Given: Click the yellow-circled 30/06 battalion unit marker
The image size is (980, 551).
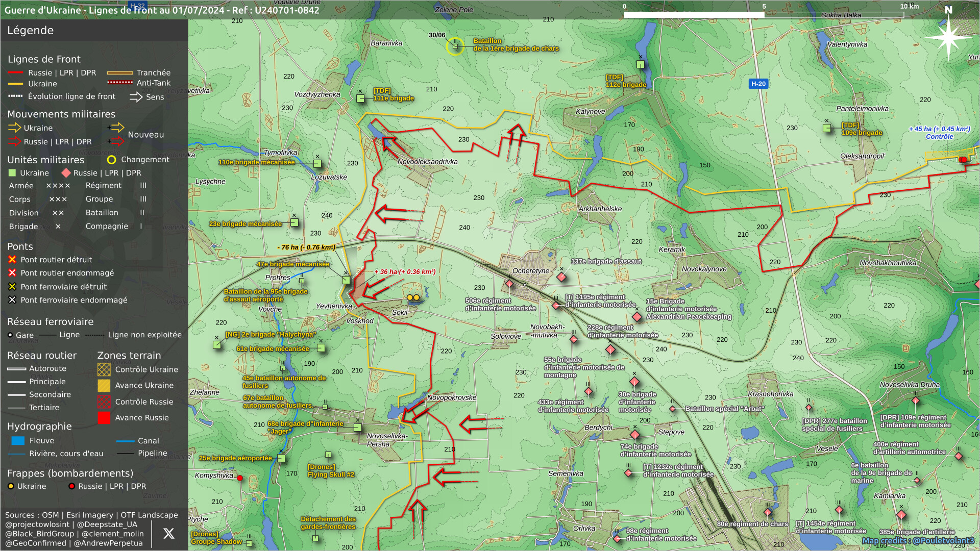Looking at the screenshot, I should click(455, 46).
